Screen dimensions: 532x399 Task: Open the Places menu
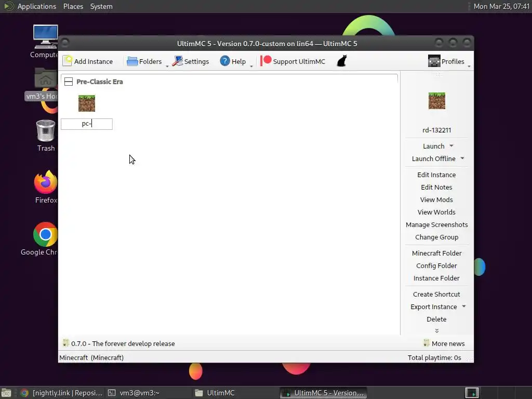tap(73, 6)
